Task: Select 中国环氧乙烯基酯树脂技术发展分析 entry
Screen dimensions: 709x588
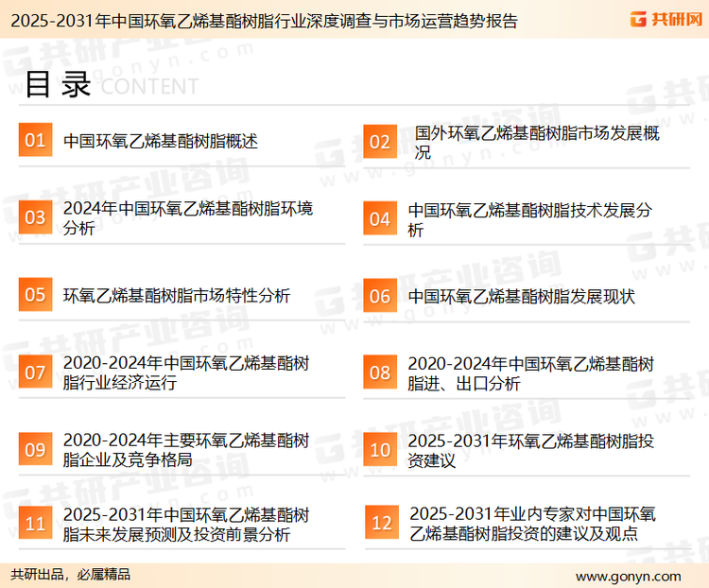Action: tap(530, 220)
